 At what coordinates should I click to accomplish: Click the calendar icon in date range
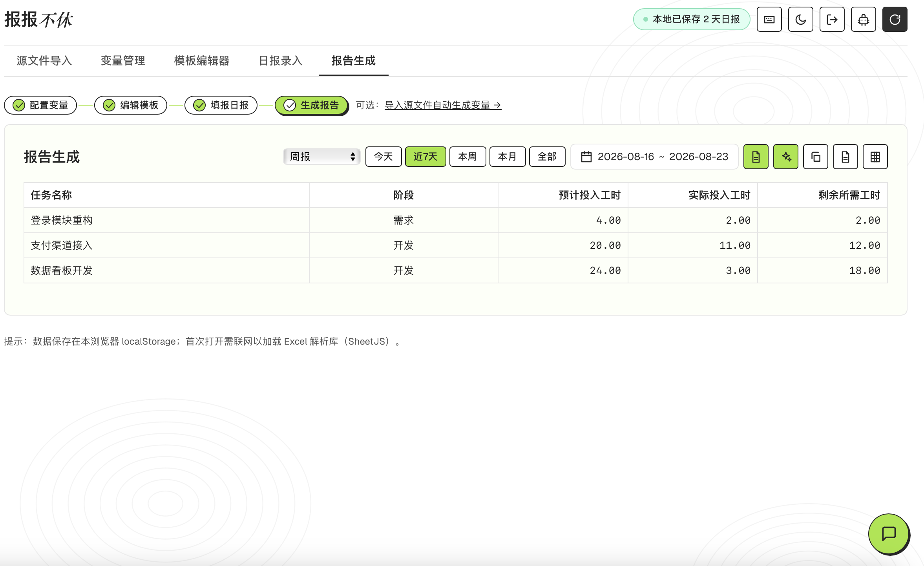[x=586, y=157]
